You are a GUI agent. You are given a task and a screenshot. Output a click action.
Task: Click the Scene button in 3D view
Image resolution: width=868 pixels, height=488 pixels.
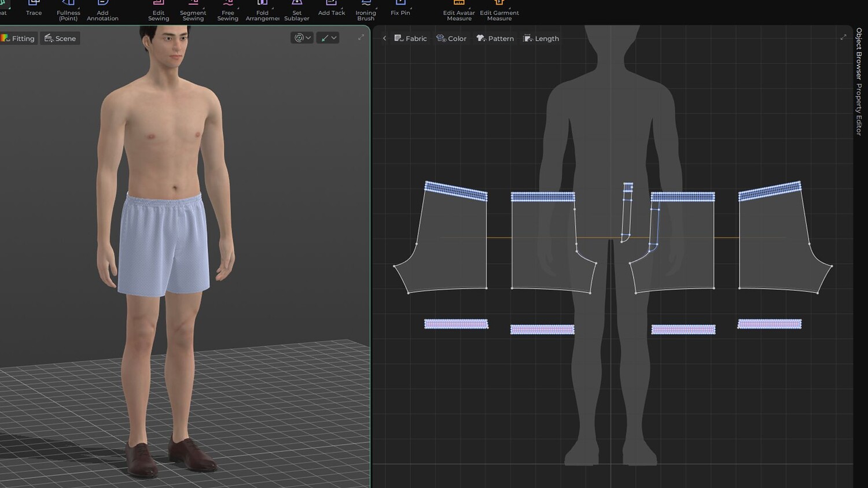[60, 38]
